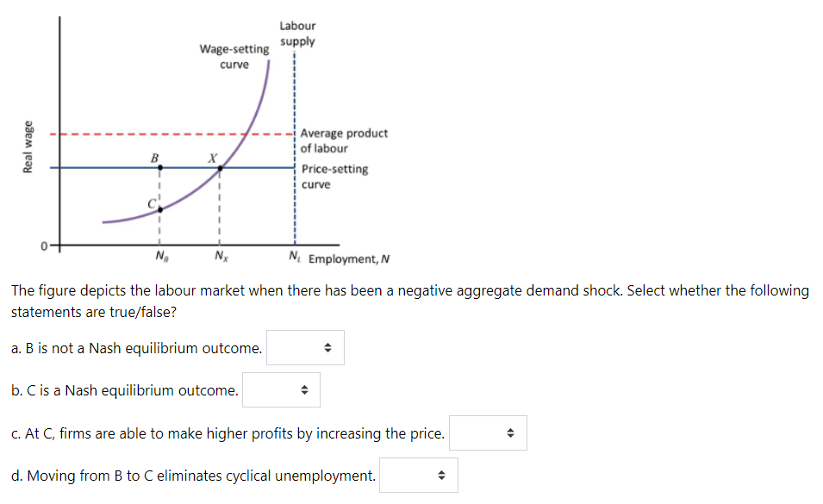The image size is (823, 504).
Task: Click point B on the wage-setting curve
Action: (x=159, y=169)
